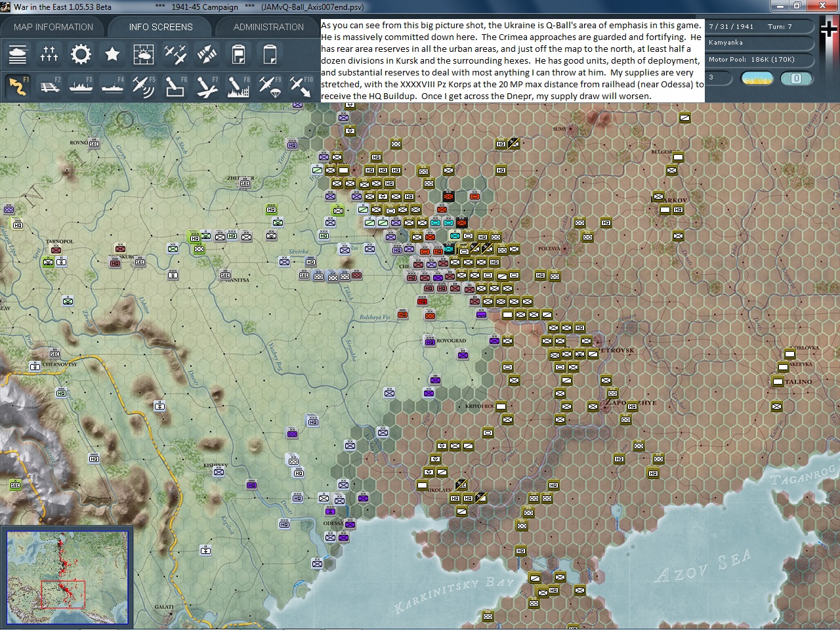This screenshot has width=840, height=630.
Task: Click the terrain indicator showing 0
Action: 796,78
